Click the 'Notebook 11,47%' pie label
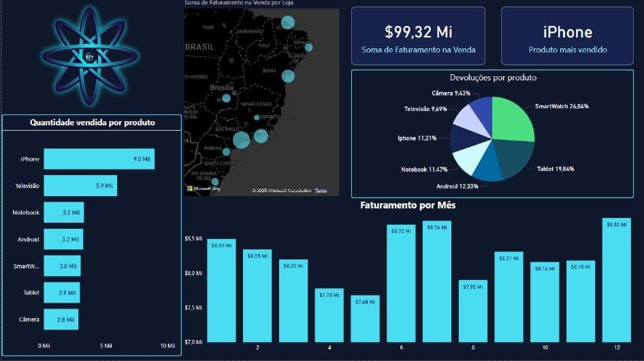Viewport: 644px width, 361px height. (424, 169)
